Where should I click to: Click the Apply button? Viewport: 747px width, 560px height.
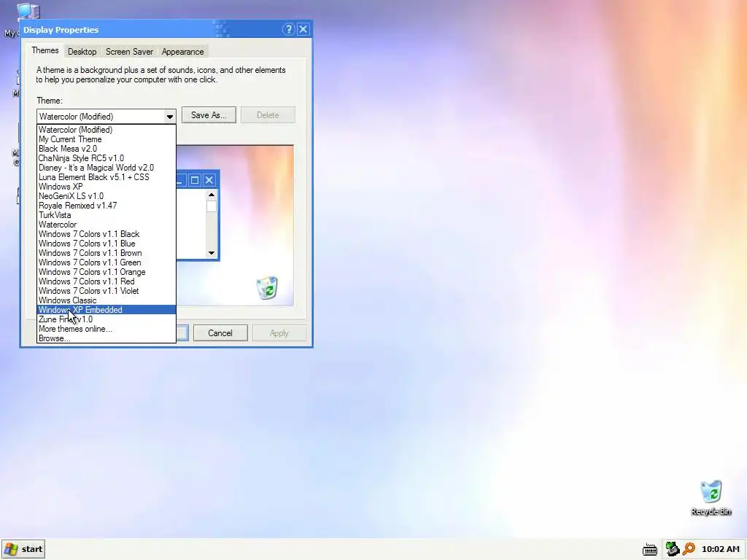[279, 332]
